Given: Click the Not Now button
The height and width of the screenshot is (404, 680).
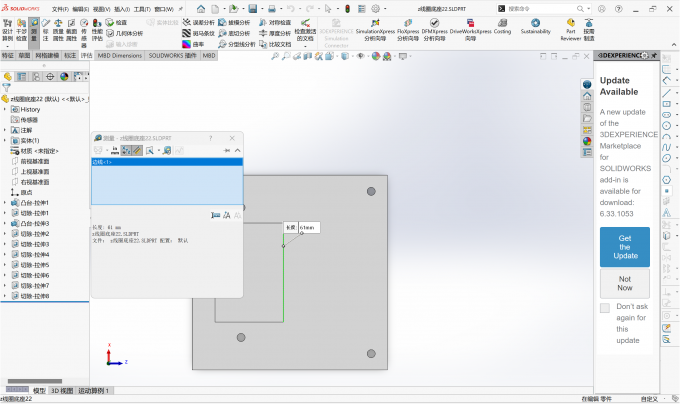Looking at the screenshot, I should (625, 283).
